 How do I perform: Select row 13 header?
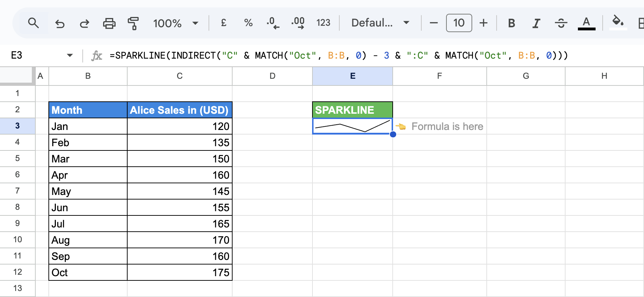coord(17,289)
